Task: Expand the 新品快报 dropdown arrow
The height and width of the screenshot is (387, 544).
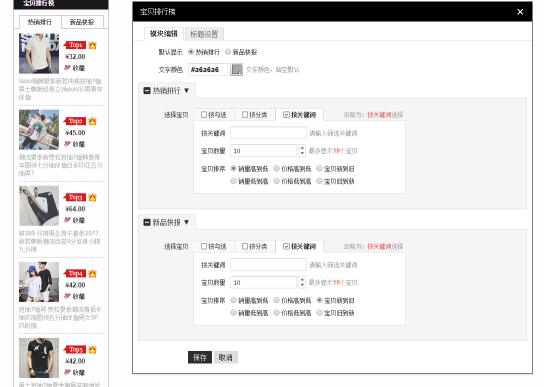Action: click(187, 222)
